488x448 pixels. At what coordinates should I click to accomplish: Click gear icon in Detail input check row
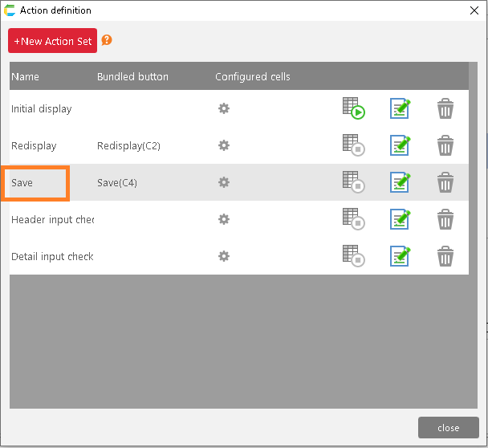click(x=224, y=256)
